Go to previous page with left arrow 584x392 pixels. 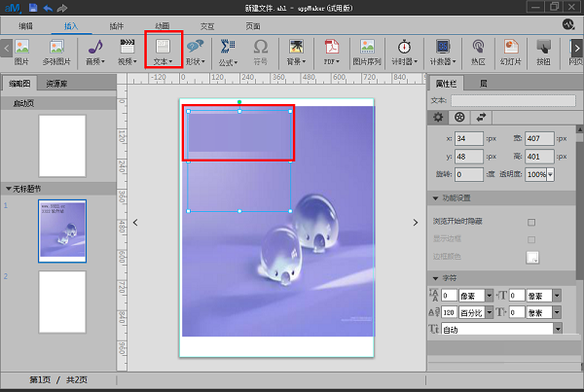[135, 223]
